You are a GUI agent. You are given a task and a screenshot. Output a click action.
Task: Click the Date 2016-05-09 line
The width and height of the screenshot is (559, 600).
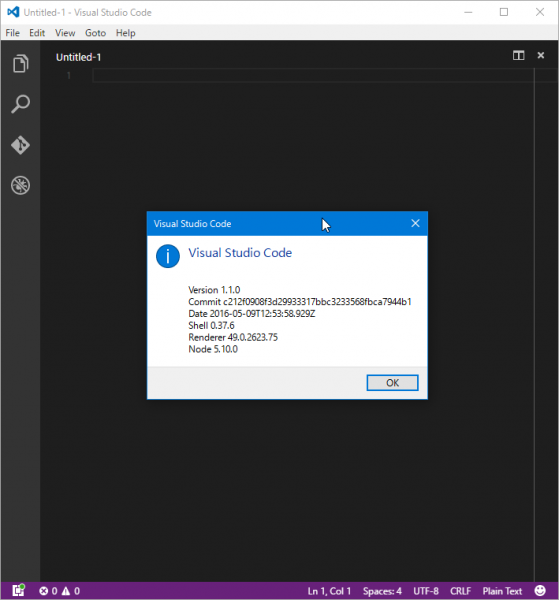pos(252,313)
